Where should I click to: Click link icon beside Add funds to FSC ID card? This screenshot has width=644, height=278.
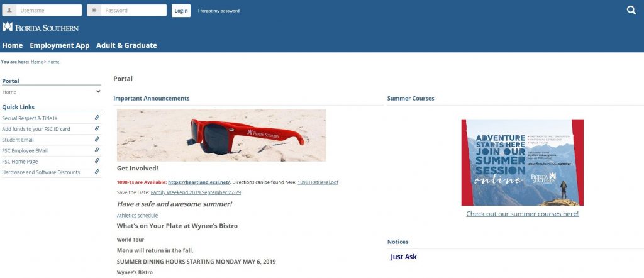[97, 128]
